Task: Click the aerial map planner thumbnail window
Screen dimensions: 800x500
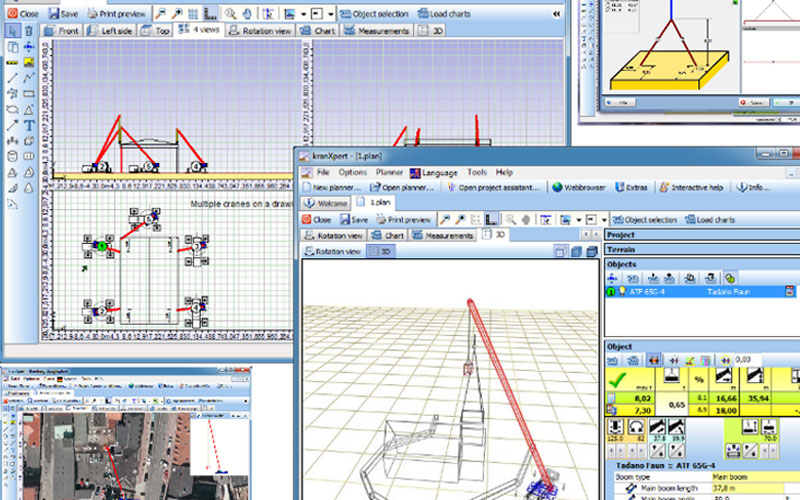Action: pyautogui.click(x=126, y=433)
